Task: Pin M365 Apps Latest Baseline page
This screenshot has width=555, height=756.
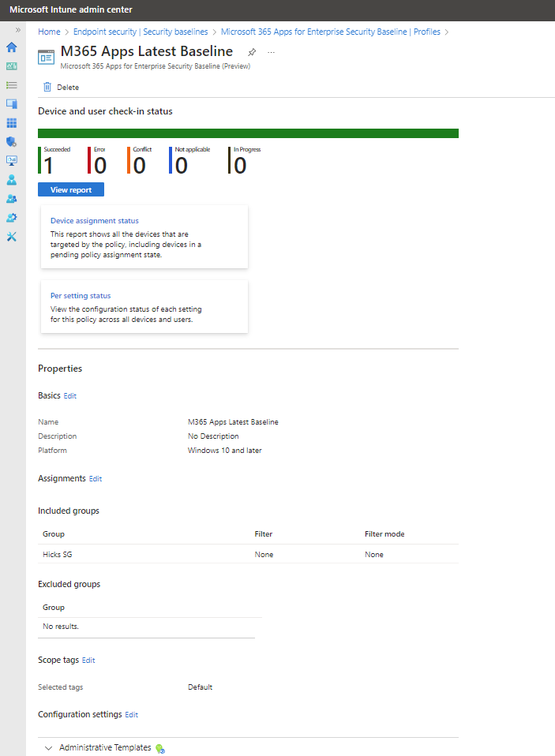Action: point(252,52)
